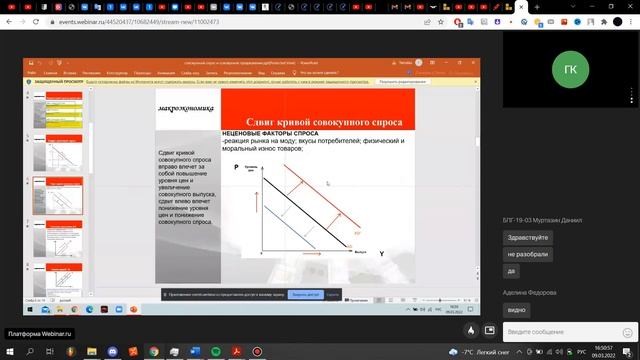
Task: Select the yellow-highlighted slide thumbnail
Action: (x=58, y=110)
